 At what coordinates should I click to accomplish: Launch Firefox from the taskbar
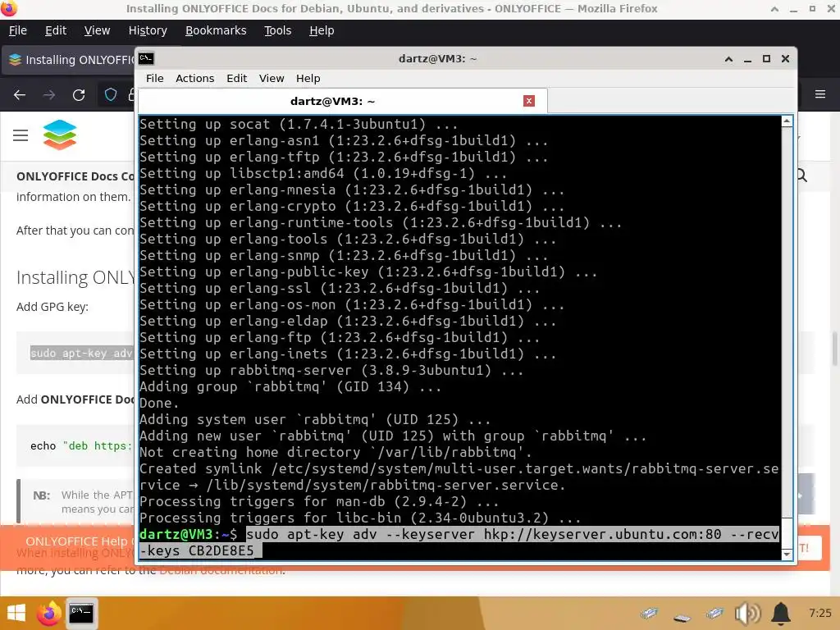[x=48, y=614]
